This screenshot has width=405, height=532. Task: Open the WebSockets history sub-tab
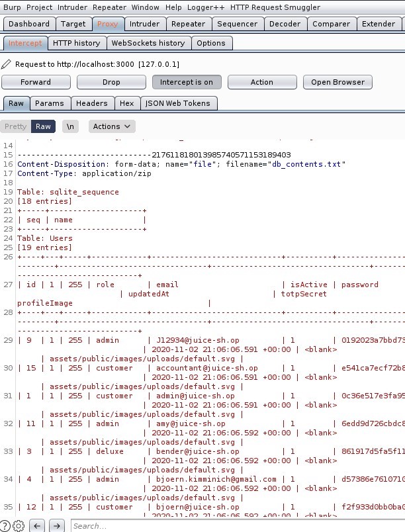pyautogui.click(x=148, y=43)
